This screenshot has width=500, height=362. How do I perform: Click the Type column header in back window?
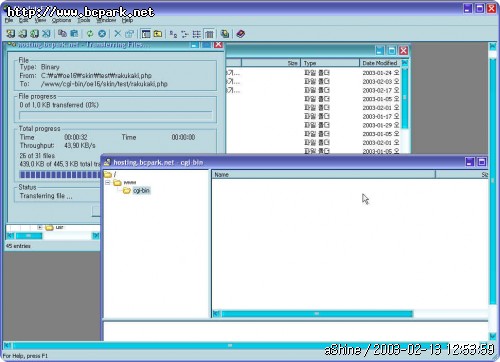pyautogui.click(x=330, y=63)
